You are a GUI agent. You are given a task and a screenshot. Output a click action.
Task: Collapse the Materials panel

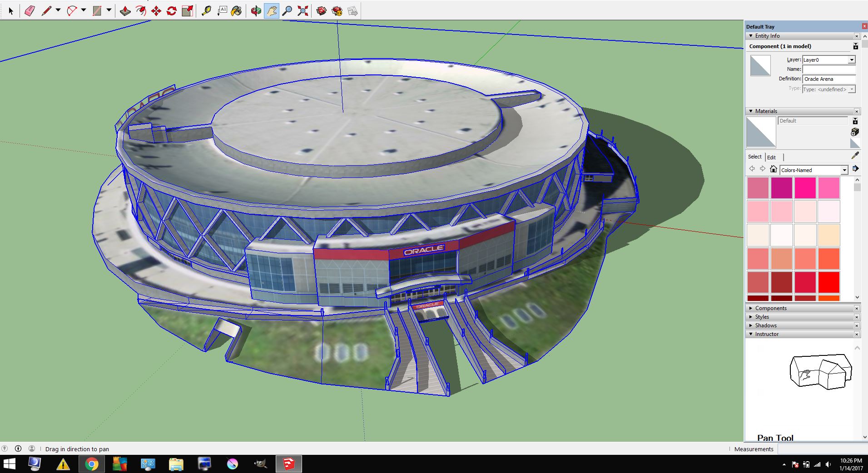[x=751, y=111]
